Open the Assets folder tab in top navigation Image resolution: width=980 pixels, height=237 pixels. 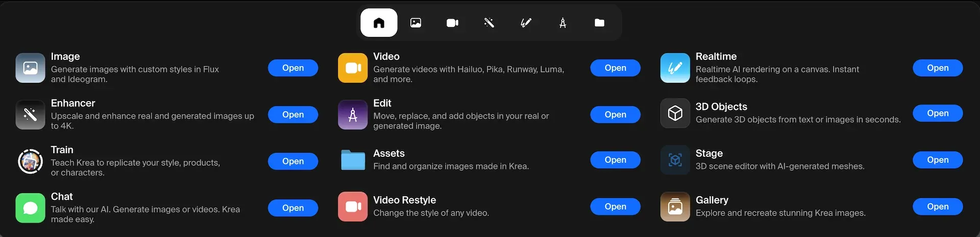(x=599, y=22)
